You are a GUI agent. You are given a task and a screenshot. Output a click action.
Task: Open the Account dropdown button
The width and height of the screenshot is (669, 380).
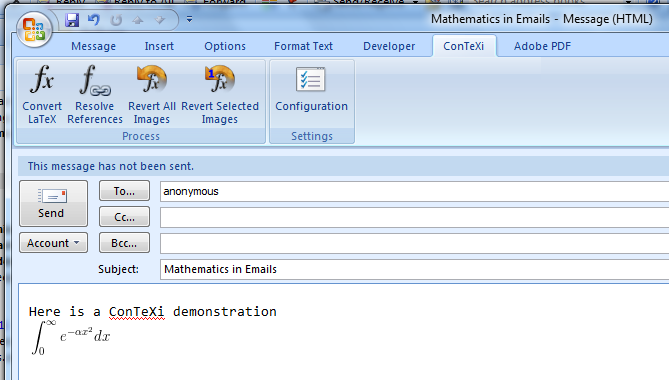(53, 243)
